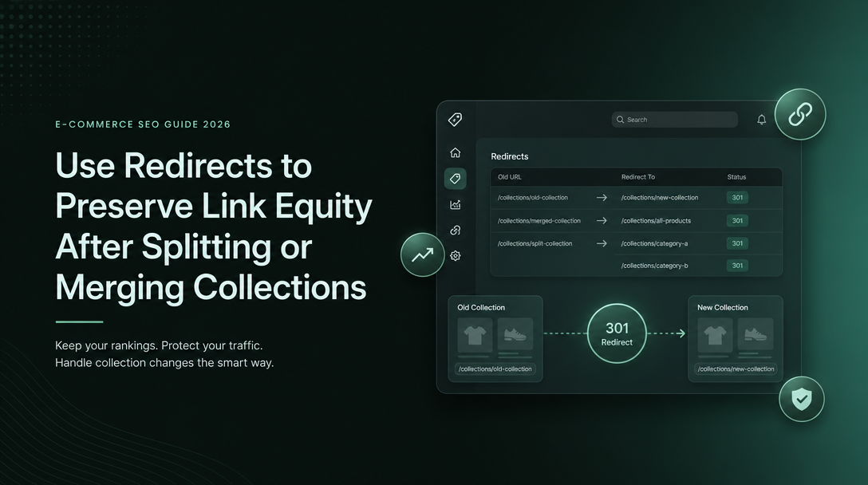The image size is (868, 485).
Task: Click the notification bell icon
Action: [762, 120]
